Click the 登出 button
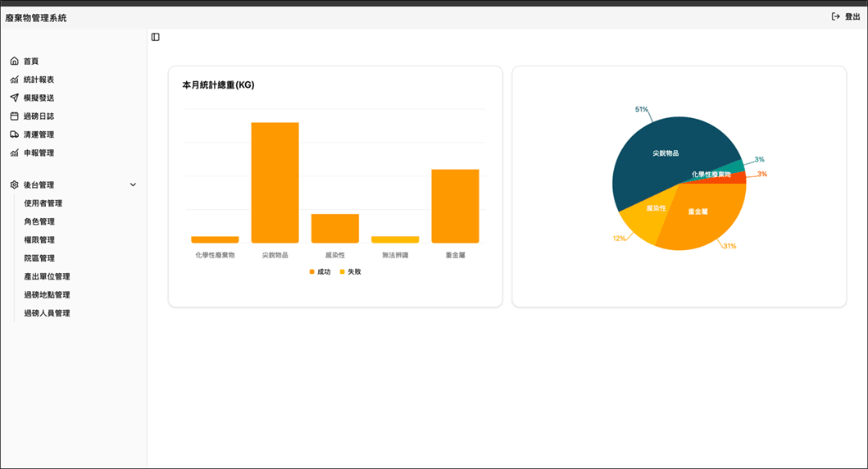 click(847, 16)
